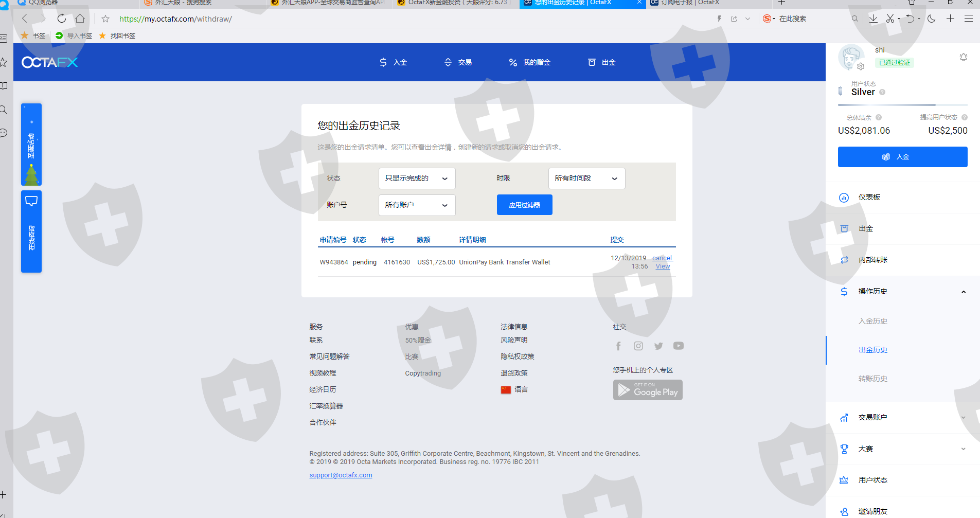Open OctaFX Facebook page icon
Screen dimensions: 980x518
click(618, 346)
